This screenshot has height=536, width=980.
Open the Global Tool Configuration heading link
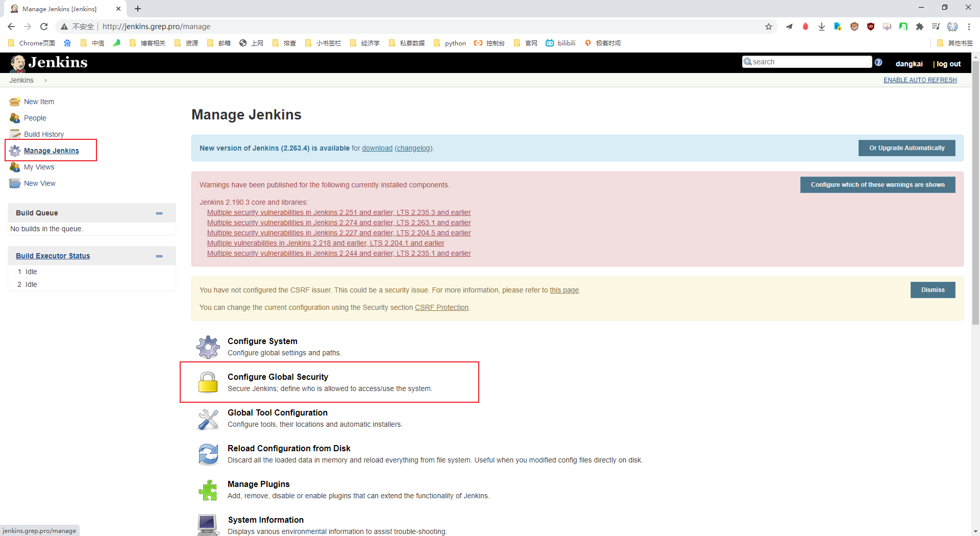tap(278, 412)
